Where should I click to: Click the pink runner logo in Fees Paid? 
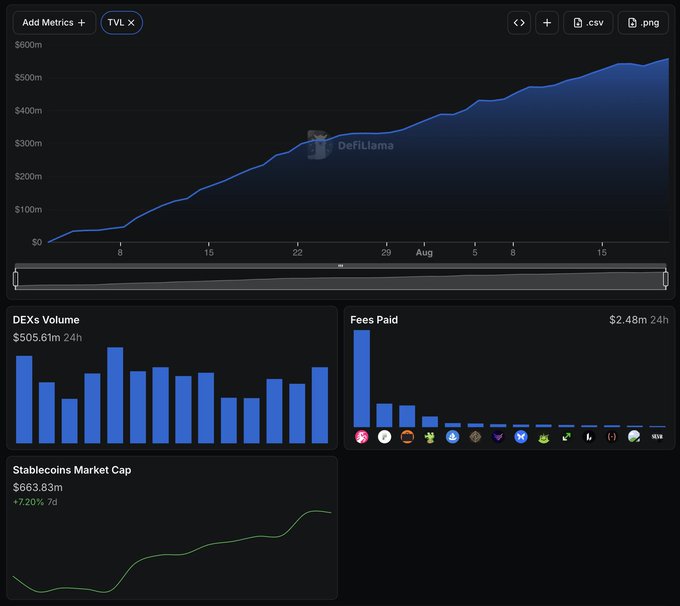[362, 436]
